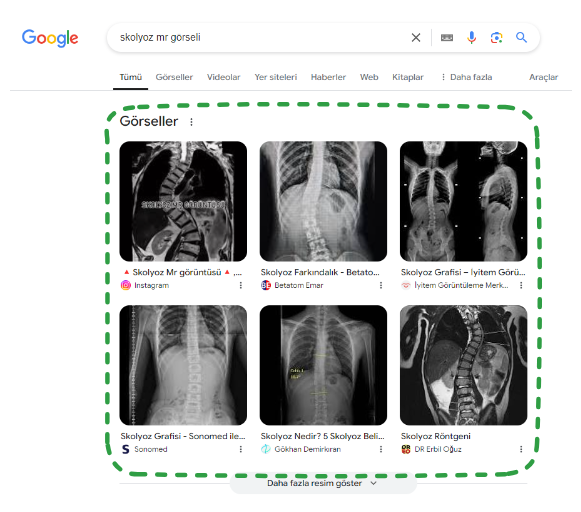The width and height of the screenshot is (581, 512).
Task: Open the Skolyoz Nedir X-ray thumbnail
Action: pos(323,365)
